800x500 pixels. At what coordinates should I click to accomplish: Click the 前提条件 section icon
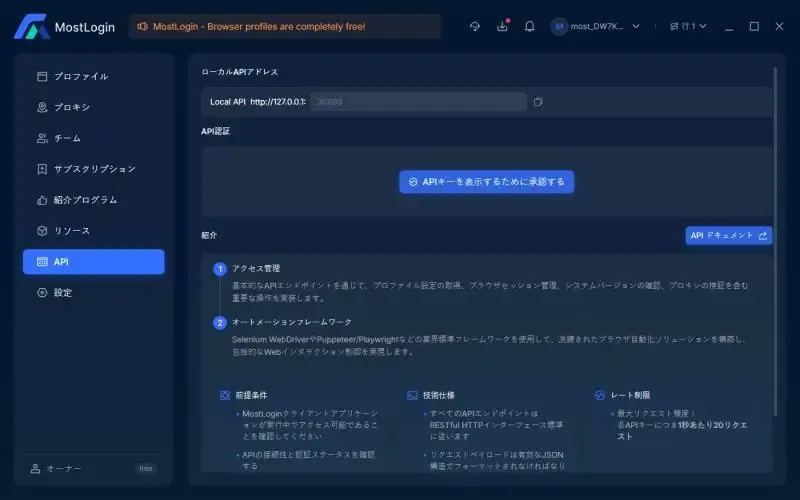point(225,395)
